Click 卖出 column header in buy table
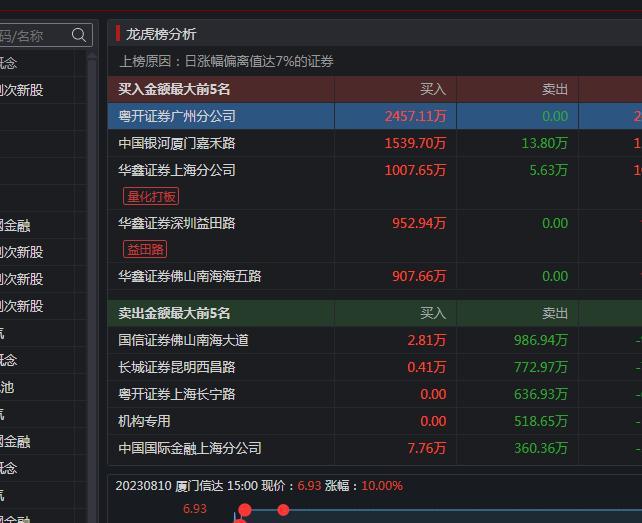Screen dimensions: 642x523 [x=555, y=89]
